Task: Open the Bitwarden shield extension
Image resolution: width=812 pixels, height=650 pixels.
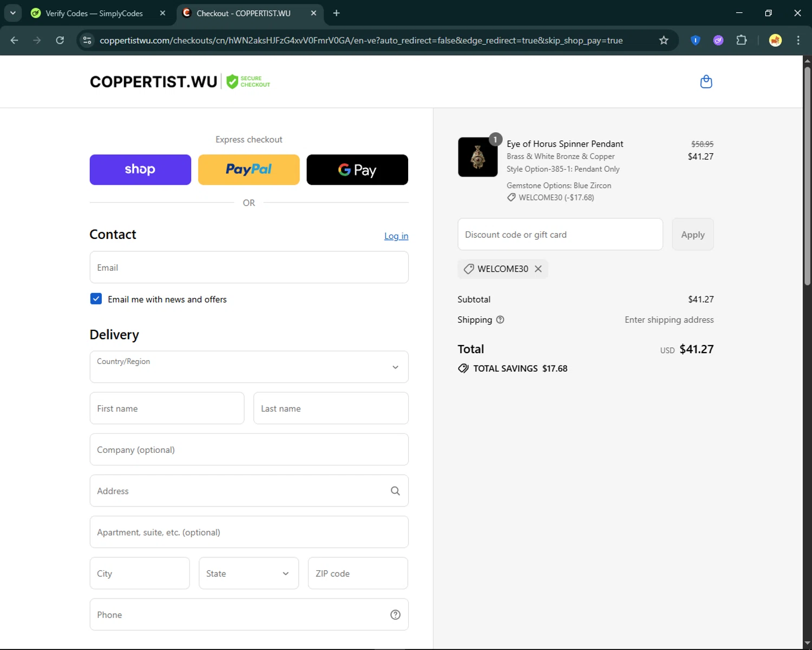Action: pos(696,40)
